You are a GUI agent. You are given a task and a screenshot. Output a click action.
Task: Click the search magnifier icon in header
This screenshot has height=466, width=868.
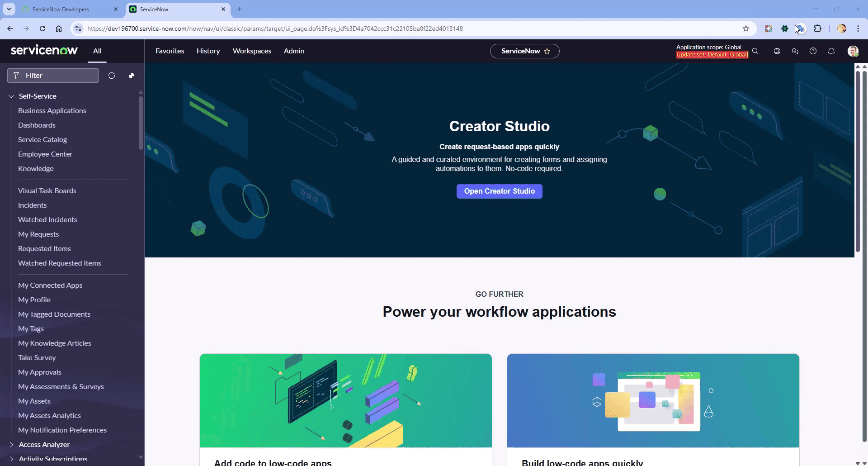tap(755, 51)
